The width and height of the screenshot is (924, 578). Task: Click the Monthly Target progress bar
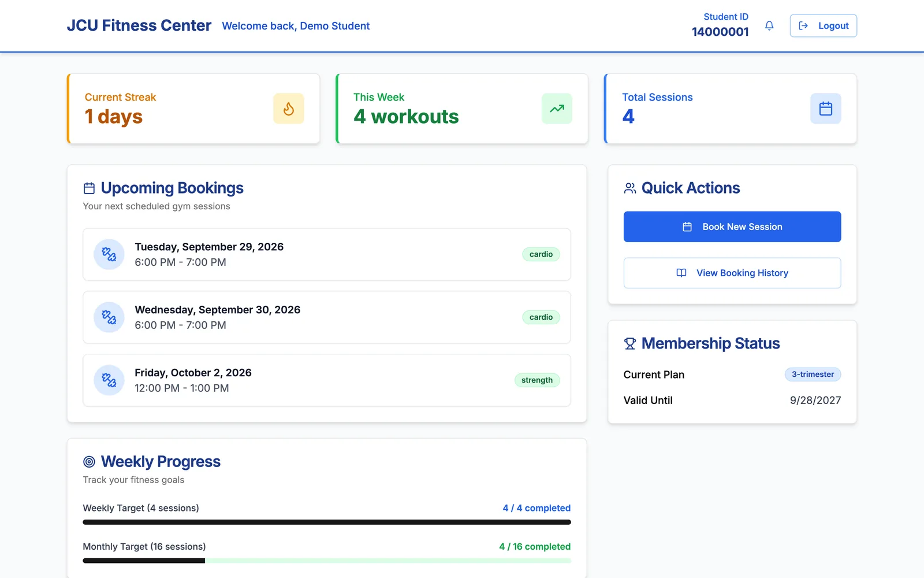tap(327, 561)
